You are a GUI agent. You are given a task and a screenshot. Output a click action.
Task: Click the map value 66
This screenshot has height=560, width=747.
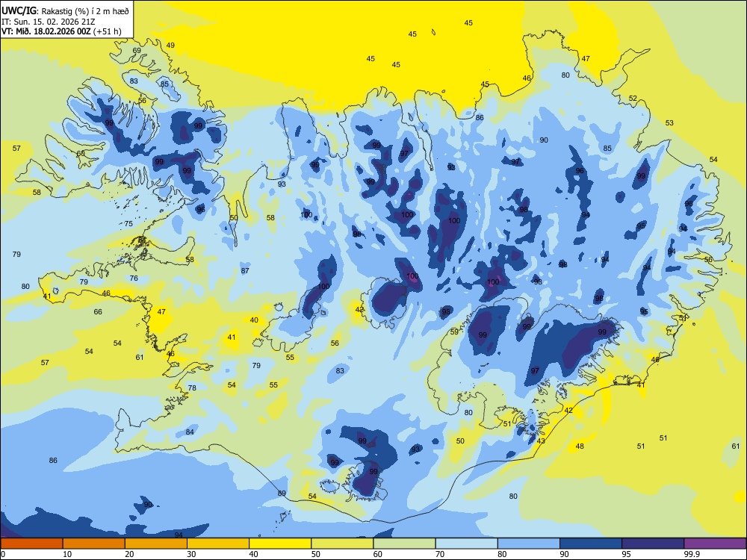[x=98, y=312]
